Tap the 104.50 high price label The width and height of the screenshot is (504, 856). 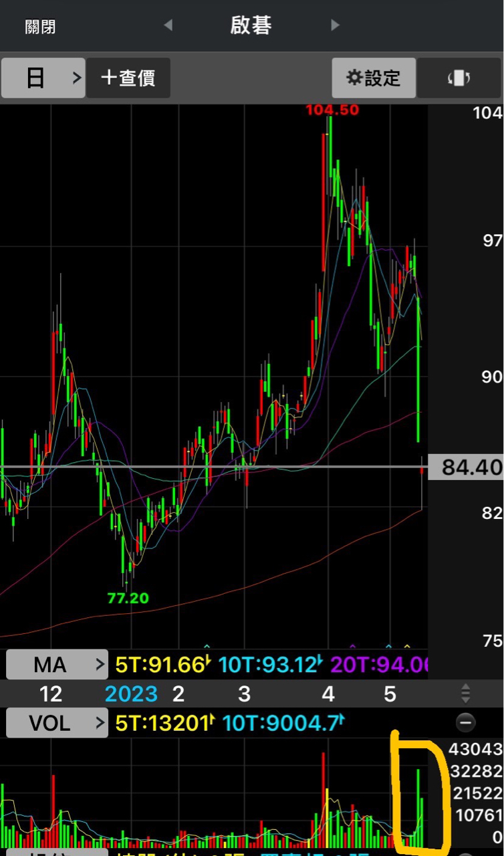pos(332,110)
